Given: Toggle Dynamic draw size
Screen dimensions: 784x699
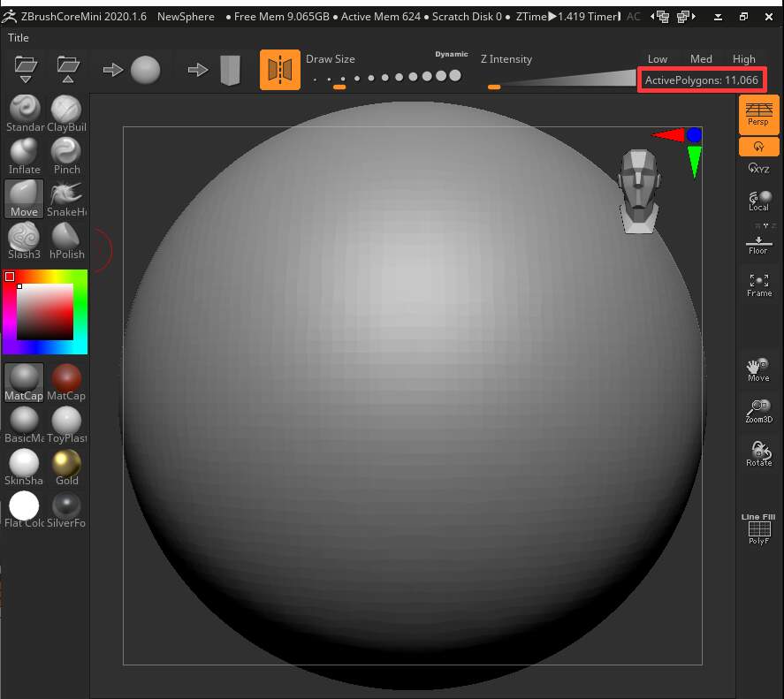Looking at the screenshot, I should tap(452, 54).
